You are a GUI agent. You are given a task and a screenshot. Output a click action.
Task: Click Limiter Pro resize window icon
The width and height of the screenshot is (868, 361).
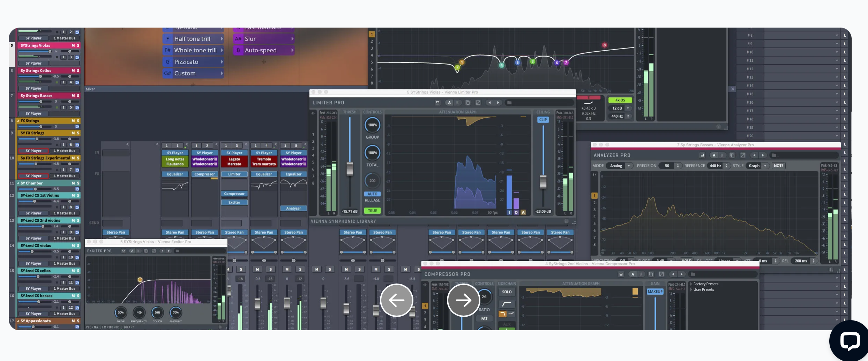pos(478,103)
